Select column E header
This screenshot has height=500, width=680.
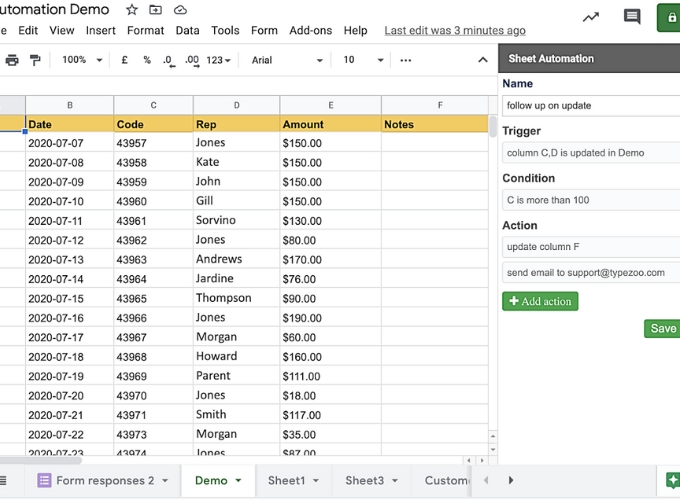coord(330,105)
